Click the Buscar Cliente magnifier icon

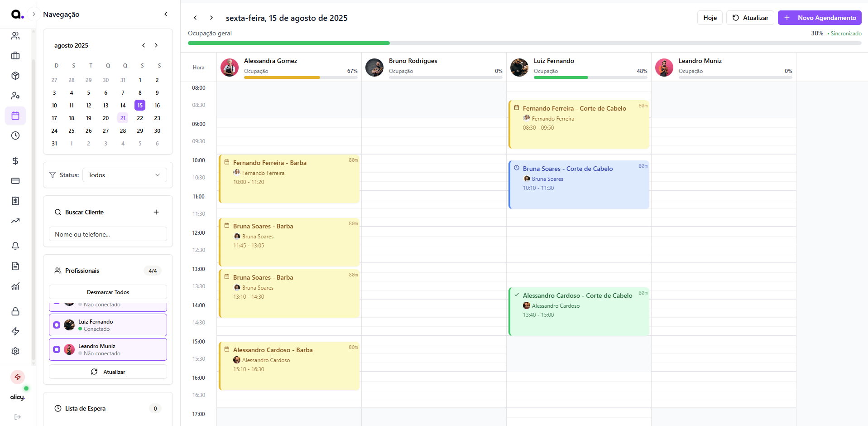point(58,212)
